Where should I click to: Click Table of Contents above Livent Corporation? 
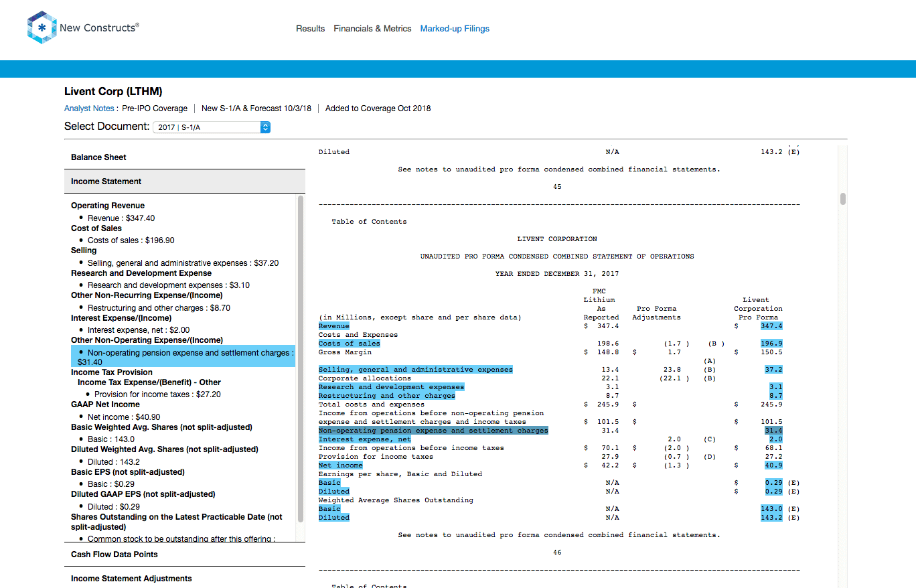pos(369,222)
